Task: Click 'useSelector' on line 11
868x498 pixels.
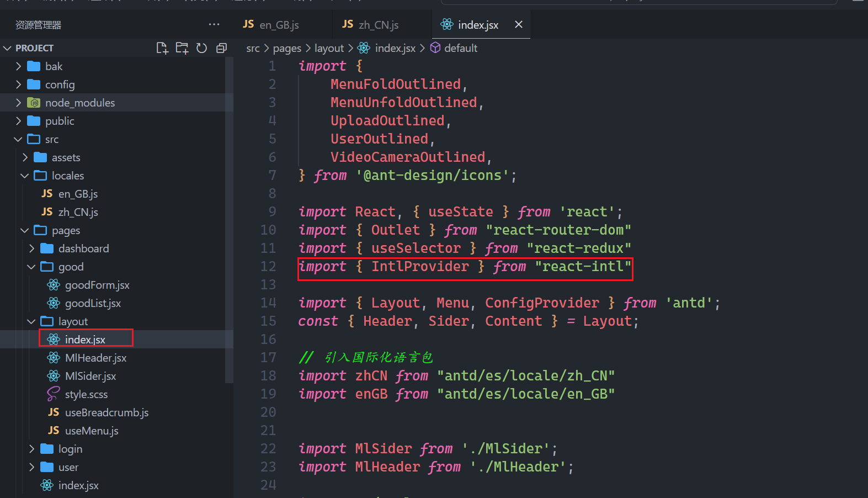Action: click(416, 248)
